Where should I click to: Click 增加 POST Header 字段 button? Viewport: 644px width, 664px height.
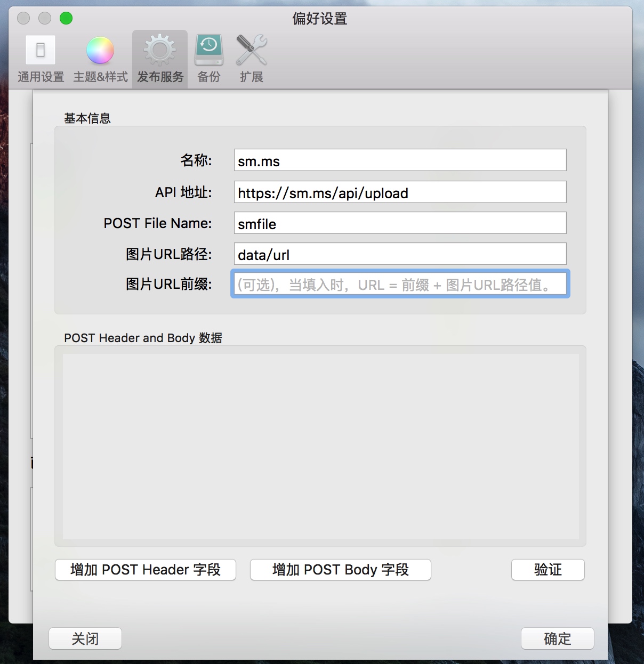coord(146,570)
